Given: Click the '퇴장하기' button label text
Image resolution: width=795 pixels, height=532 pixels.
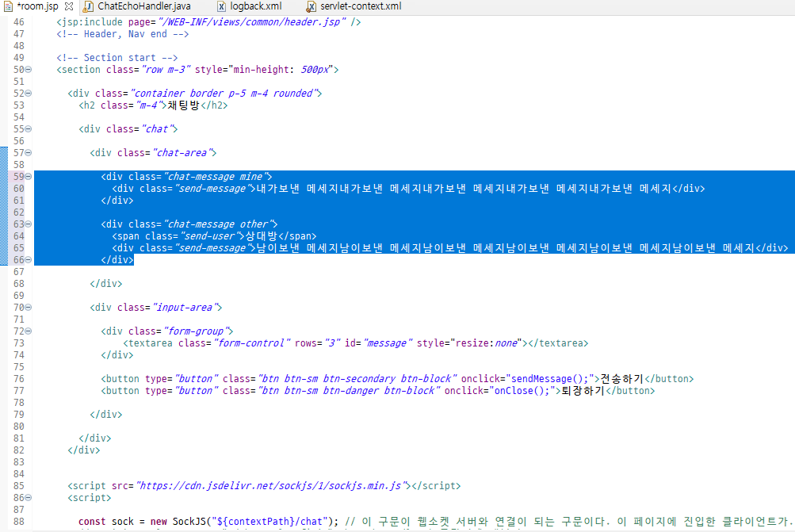Looking at the screenshot, I should coord(583,391).
